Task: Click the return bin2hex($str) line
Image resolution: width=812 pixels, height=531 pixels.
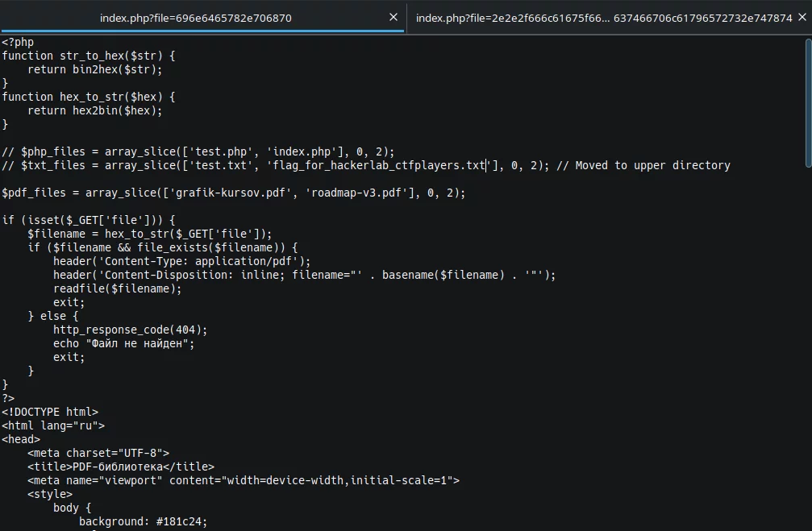Action: click(94, 69)
